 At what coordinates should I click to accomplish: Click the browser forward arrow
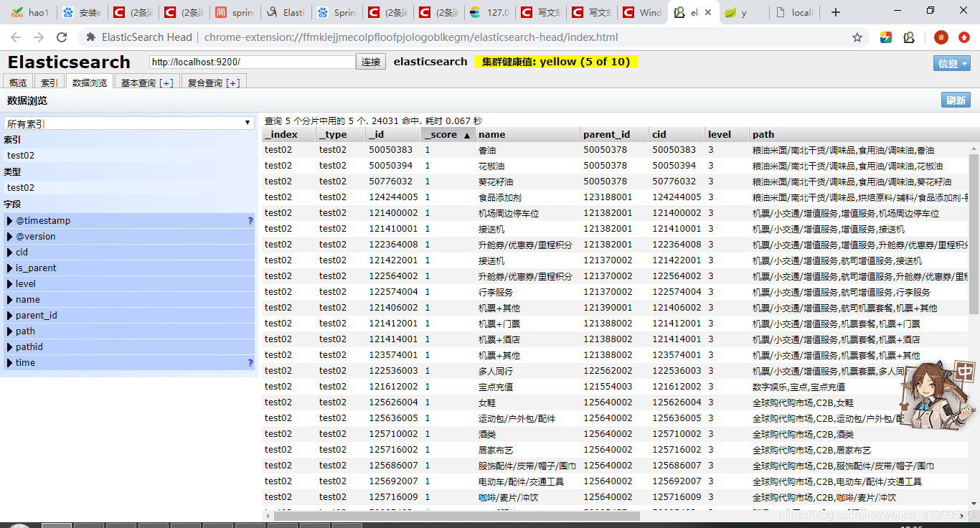39,37
